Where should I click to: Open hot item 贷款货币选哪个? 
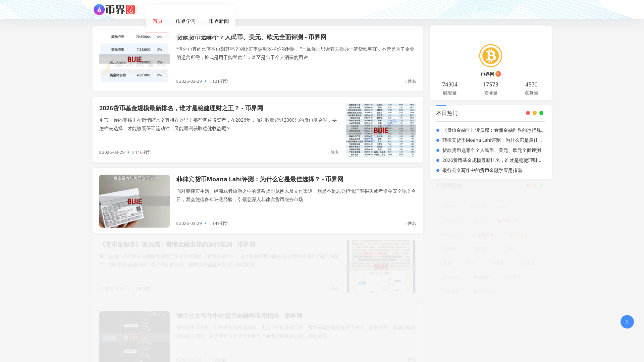(491, 150)
